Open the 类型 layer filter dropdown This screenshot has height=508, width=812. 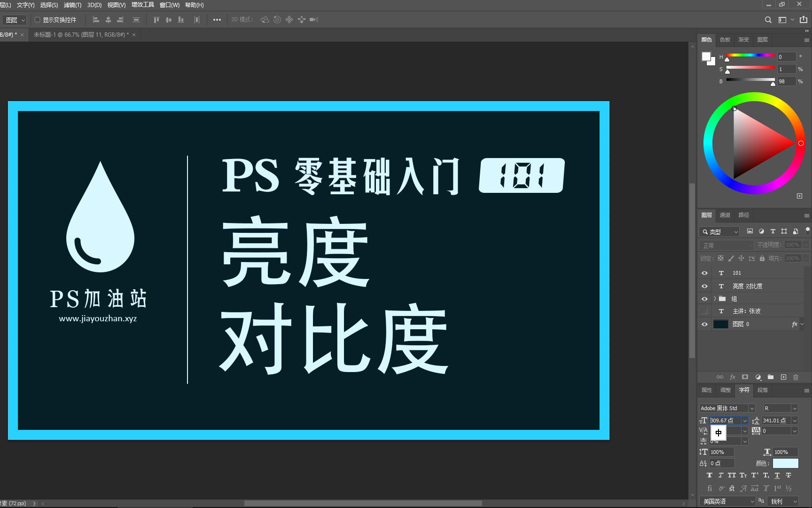719,232
